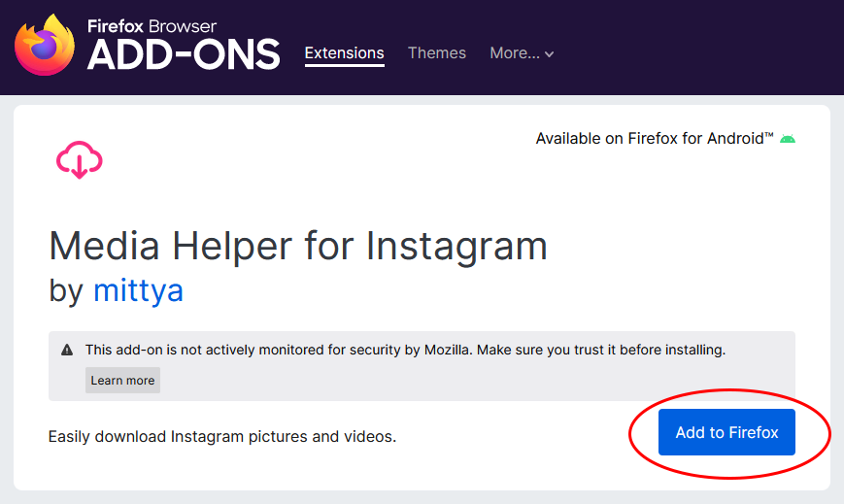This screenshot has width=844, height=504.
Task: Click the small Firefox Browser header text
Action: [x=152, y=26]
